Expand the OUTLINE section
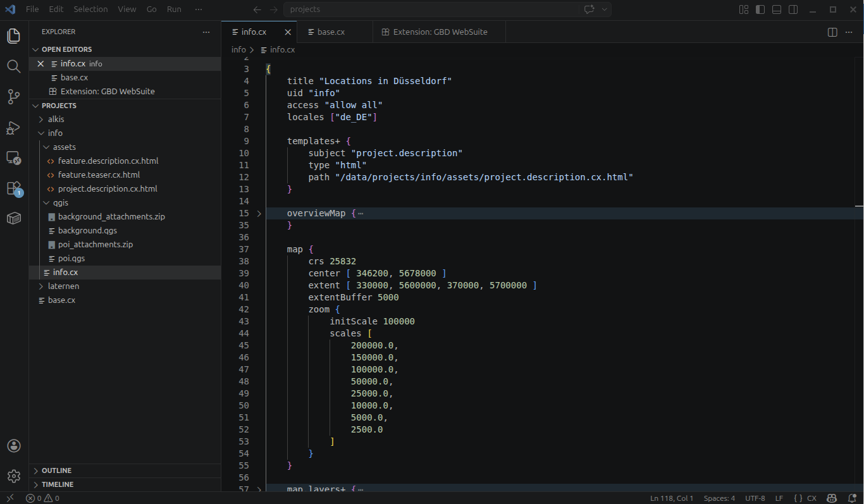864x504 pixels. click(56, 470)
